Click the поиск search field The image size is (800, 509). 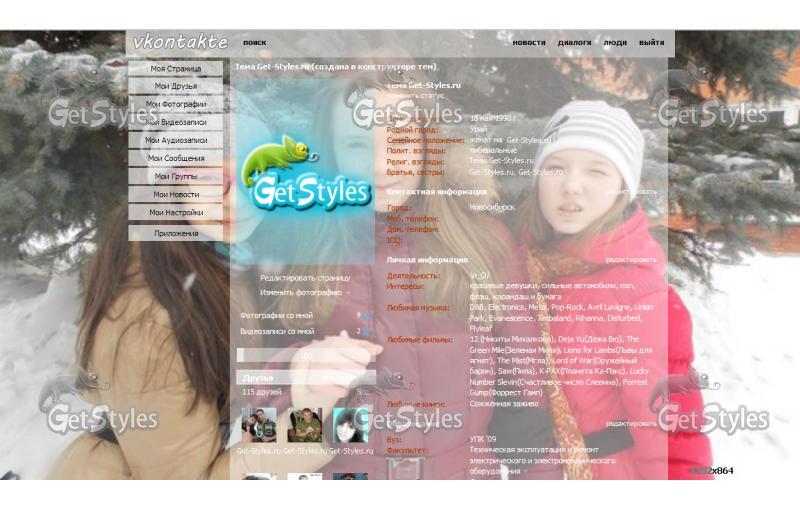[255, 43]
